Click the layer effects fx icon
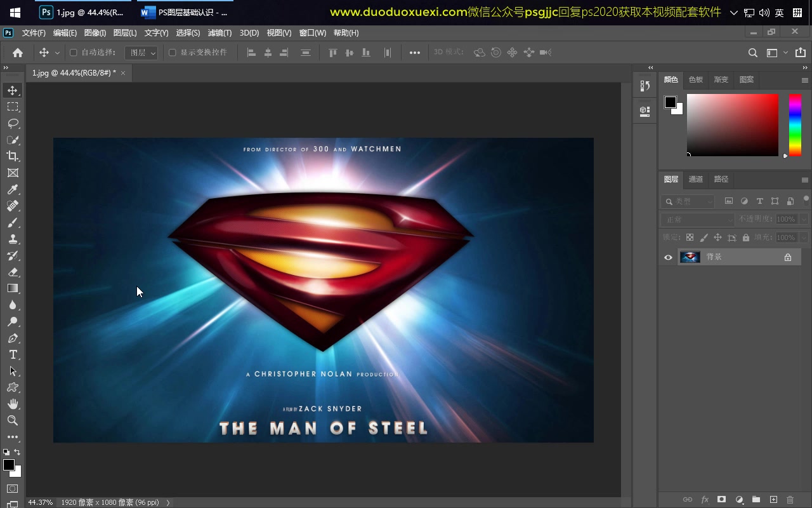 tap(704, 500)
